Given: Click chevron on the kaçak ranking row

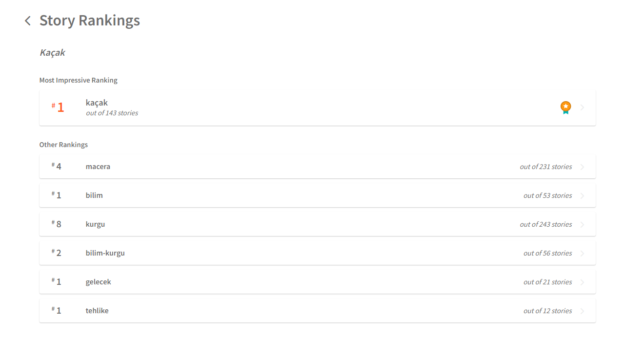Looking at the screenshot, I should click(582, 107).
